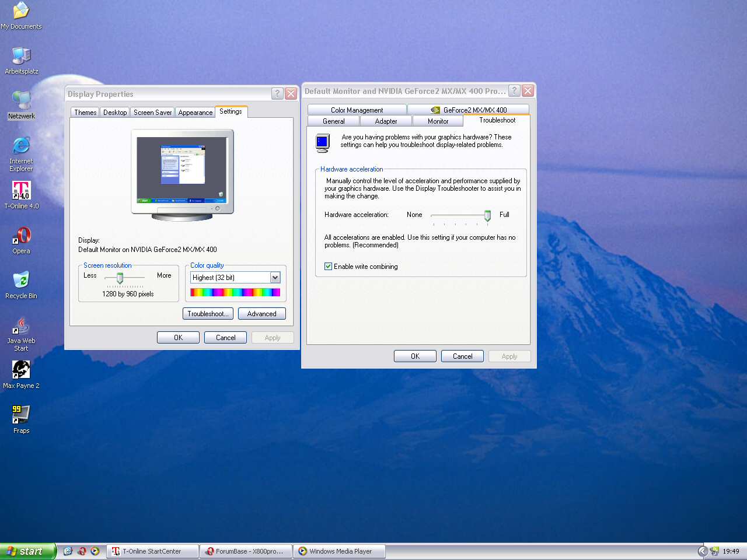This screenshot has height=560, width=747.
Task: Click the 'Full' label of hardware acceleration
Action: coord(504,215)
